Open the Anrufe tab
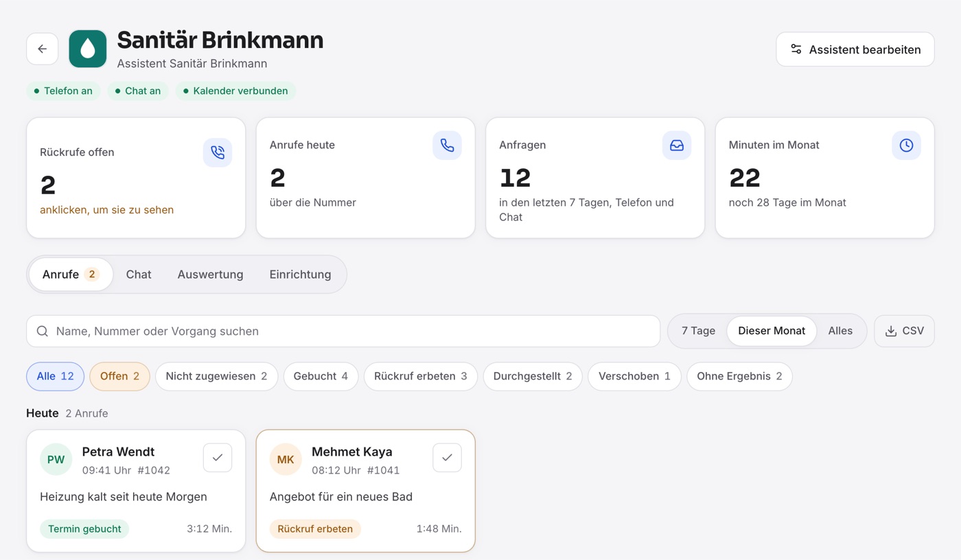 coord(71,275)
